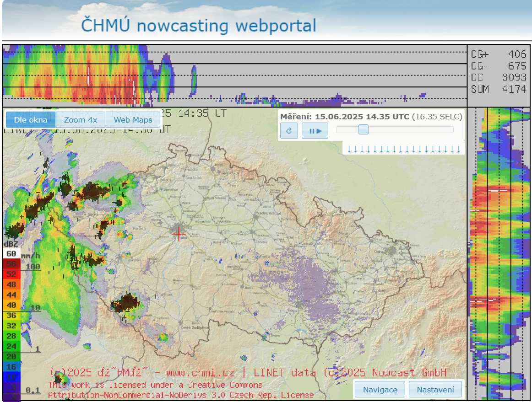
Task: Click the refresh measurement icon
Action: point(289,131)
